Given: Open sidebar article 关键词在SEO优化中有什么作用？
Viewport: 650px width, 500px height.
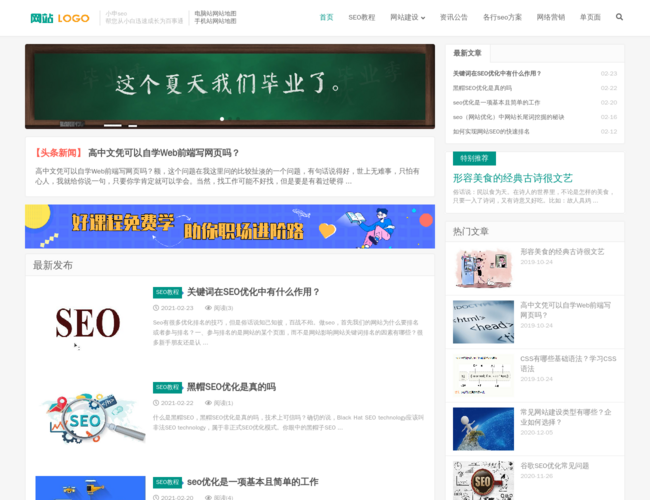Looking at the screenshot, I should (497, 73).
